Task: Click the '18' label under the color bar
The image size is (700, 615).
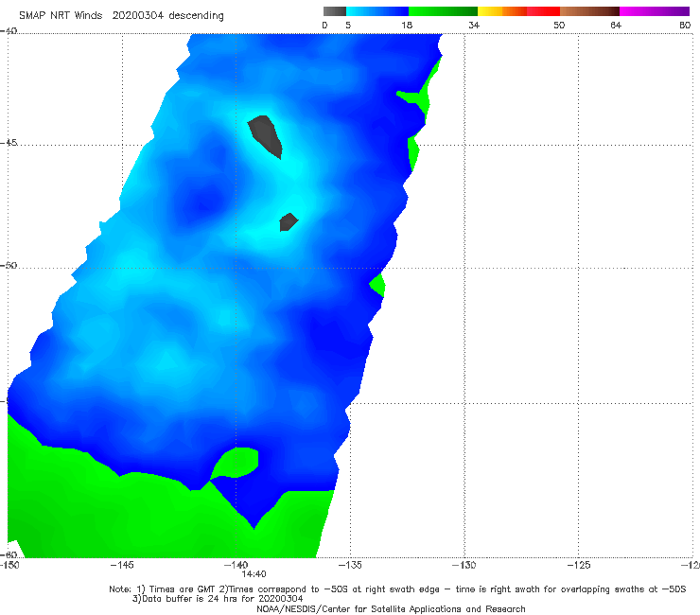Action: 407,26
